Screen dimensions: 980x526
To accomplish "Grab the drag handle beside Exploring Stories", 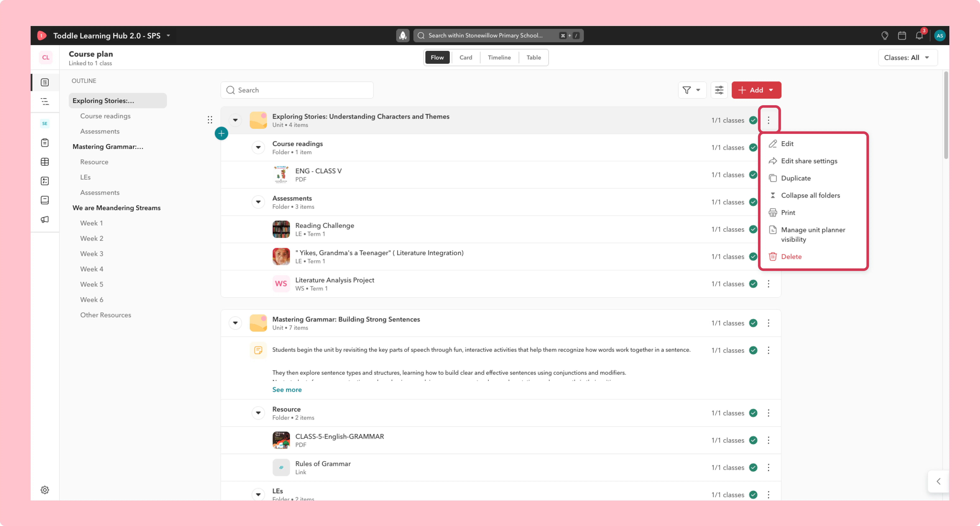I will (210, 120).
